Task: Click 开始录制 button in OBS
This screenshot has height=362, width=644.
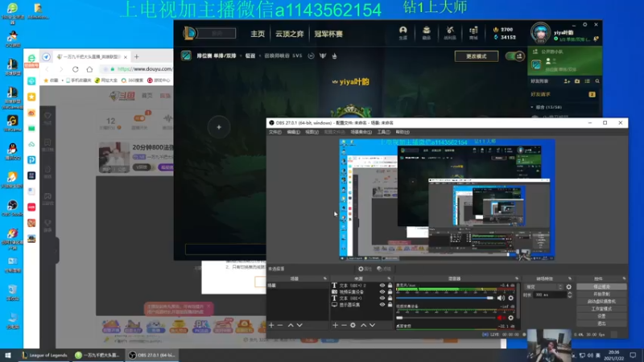Action: [x=601, y=294]
